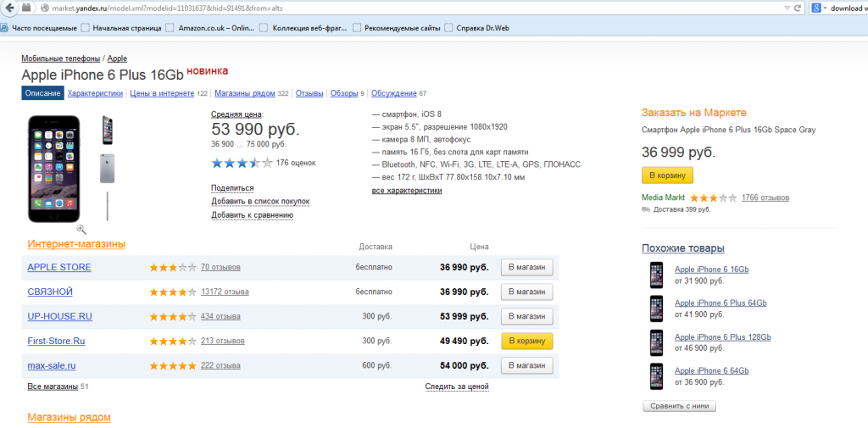
Task: Click magnifier zoom icon under photo
Action: tap(81, 229)
